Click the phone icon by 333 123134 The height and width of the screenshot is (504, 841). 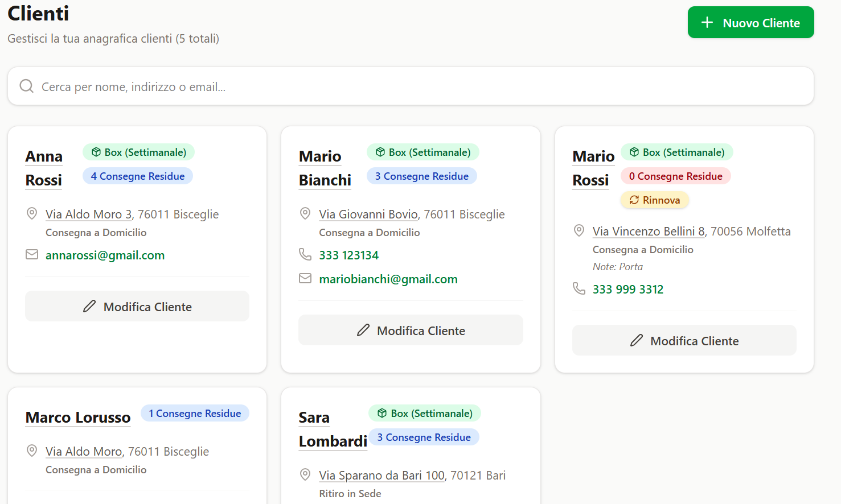[305, 254]
